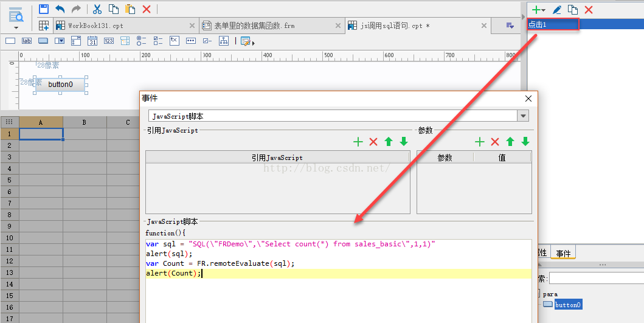
Task: Open the JavaScript脚本 event type dropdown
Action: (522, 116)
